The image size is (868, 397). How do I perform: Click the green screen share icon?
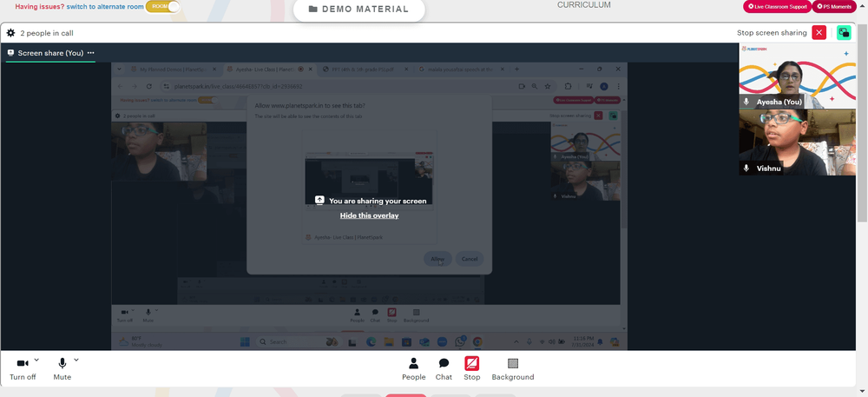[844, 33]
